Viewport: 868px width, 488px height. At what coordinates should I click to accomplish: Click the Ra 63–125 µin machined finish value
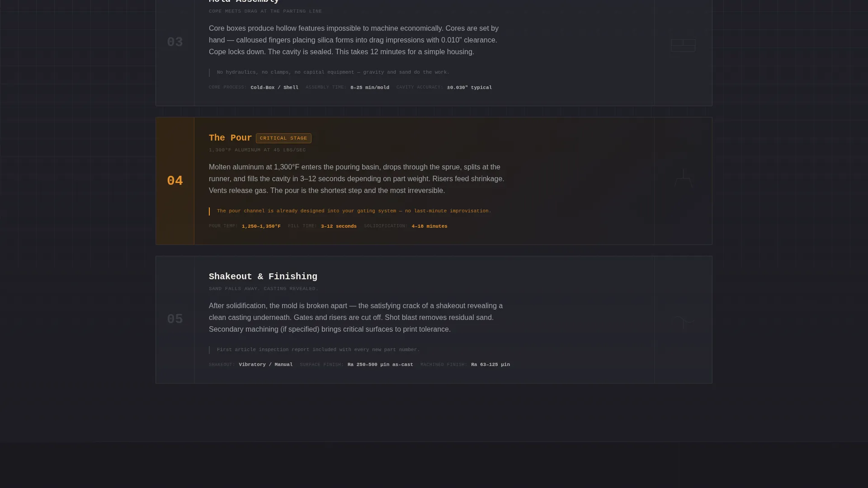(x=491, y=365)
